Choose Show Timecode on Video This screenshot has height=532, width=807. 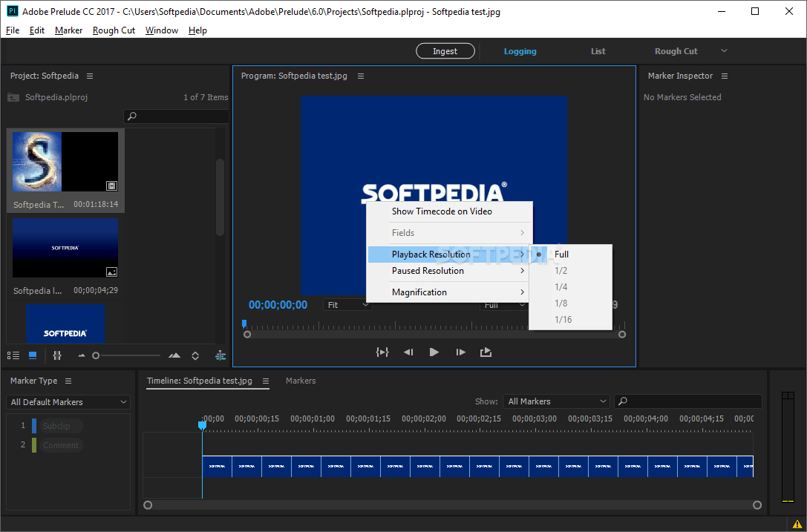point(442,211)
